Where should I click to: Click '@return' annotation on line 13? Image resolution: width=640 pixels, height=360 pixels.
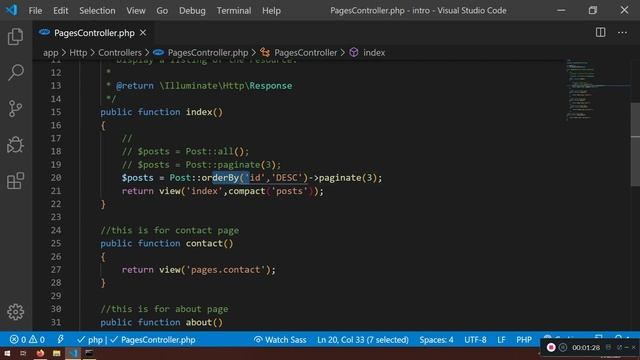[135, 86]
